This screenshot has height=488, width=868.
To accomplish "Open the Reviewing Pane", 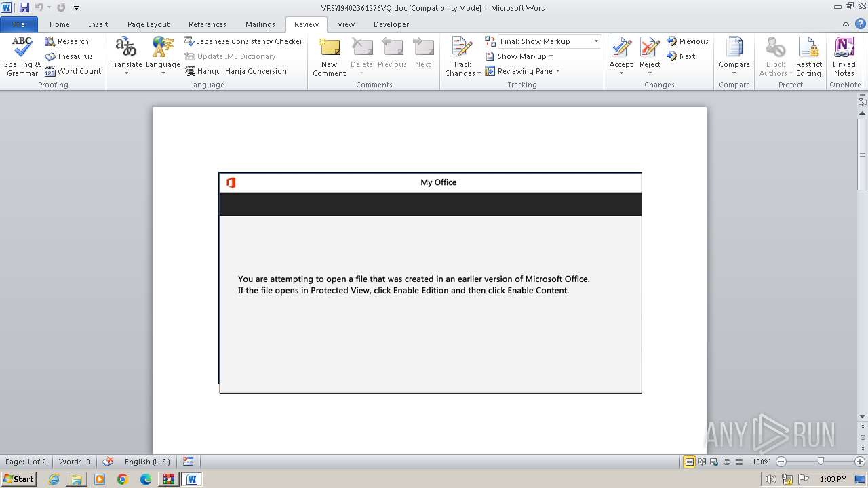I will (x=519, y=71).
